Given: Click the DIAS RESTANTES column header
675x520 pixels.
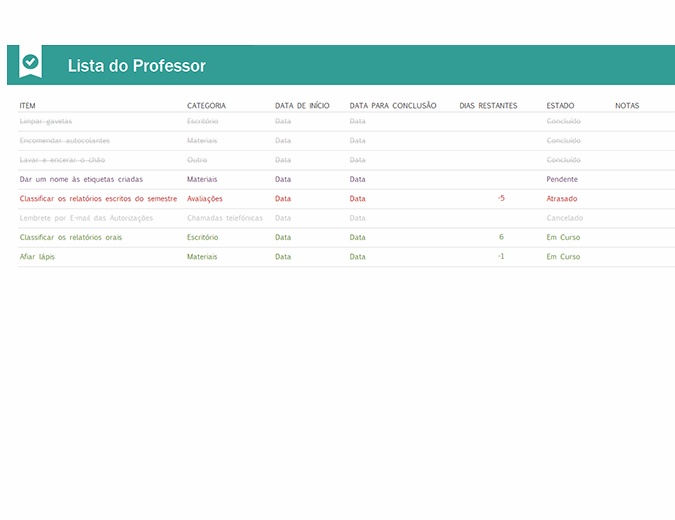Looking at the screenshot, I should pos(488,105).
